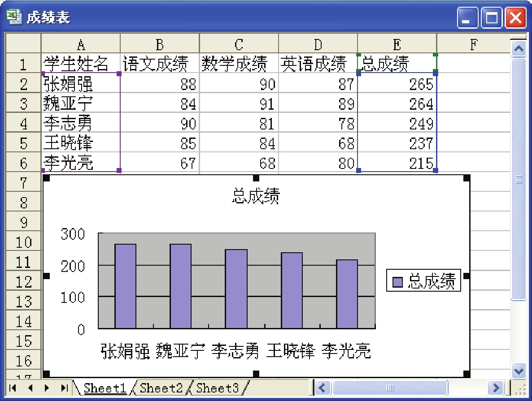Click cell with name 魏亚宁

coord(81,103)
